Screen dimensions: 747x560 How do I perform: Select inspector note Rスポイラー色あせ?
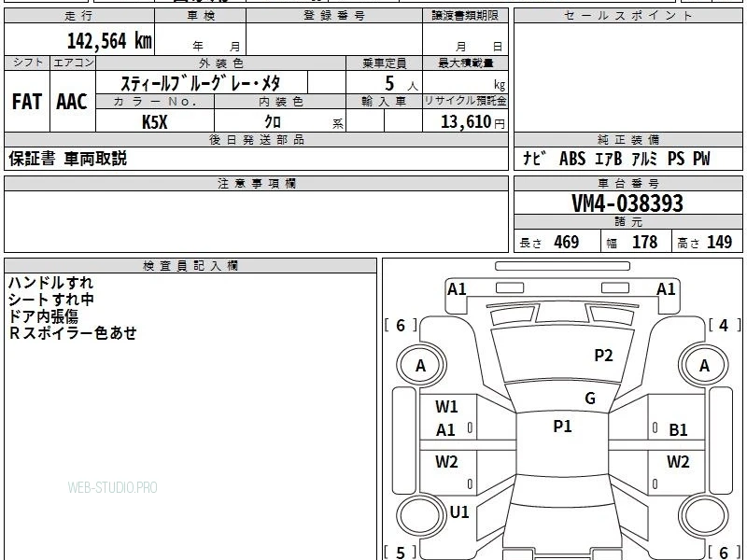coord(73,333)
